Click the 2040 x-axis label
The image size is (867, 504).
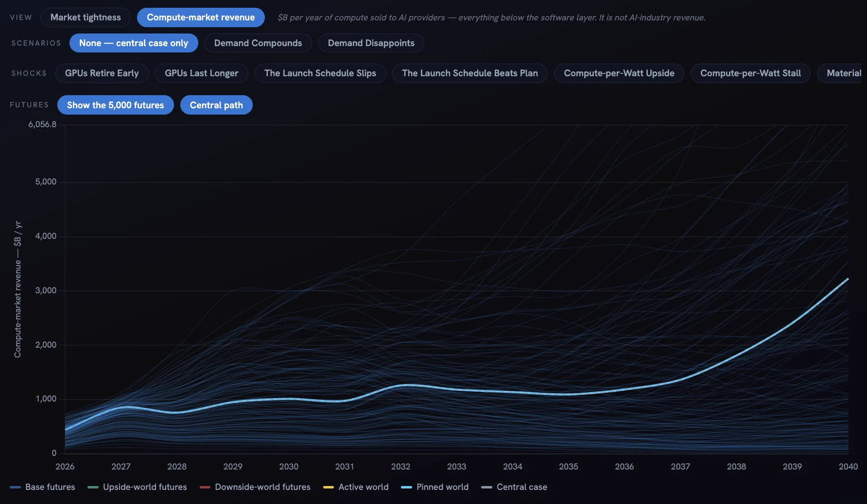849,467
